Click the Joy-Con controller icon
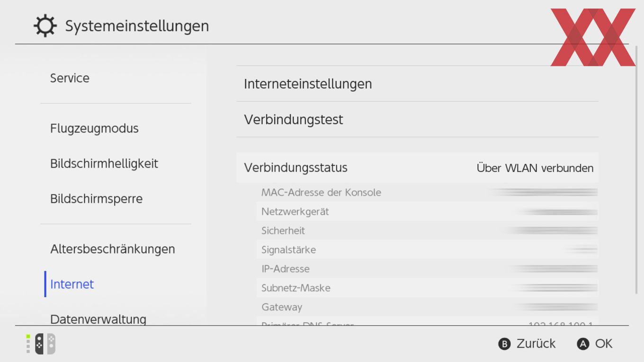The width and height of the screenshot is (644, 362). click(x=45, y=344)
